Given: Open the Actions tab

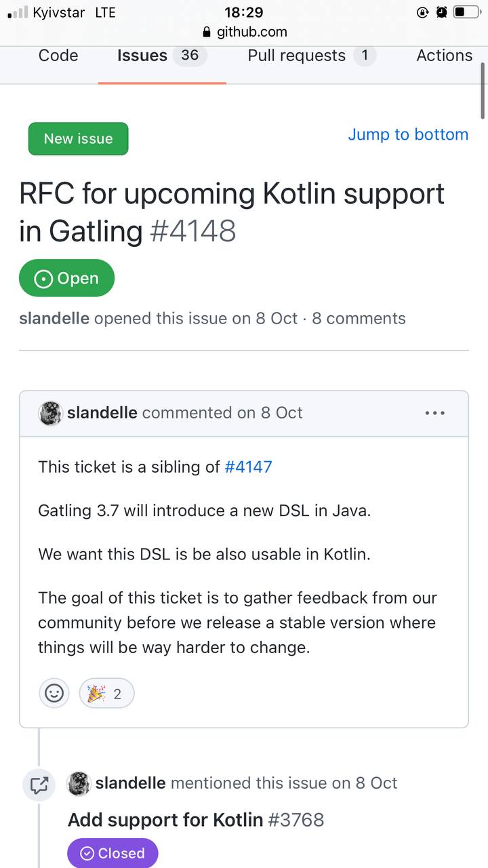Looking at the screenshot, I should pyautogui.click(x=445, y=56).
